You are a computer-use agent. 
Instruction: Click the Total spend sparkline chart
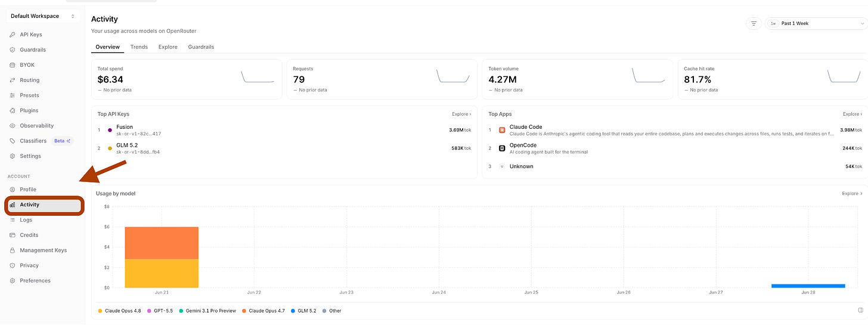point(258,76)
